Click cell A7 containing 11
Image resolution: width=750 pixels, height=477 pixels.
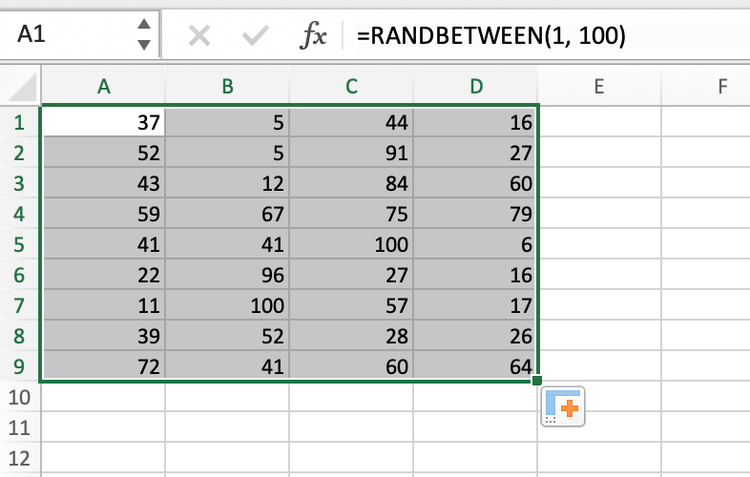103,306
